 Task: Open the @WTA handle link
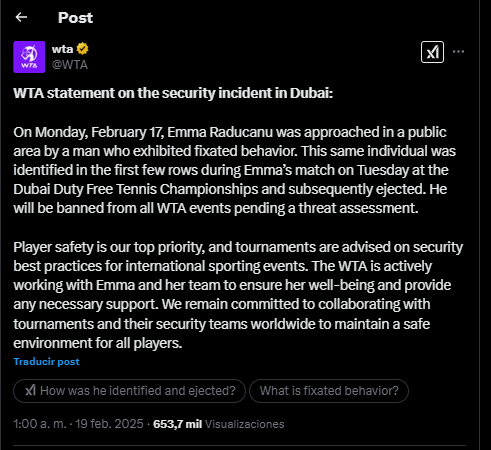point(70,65)
